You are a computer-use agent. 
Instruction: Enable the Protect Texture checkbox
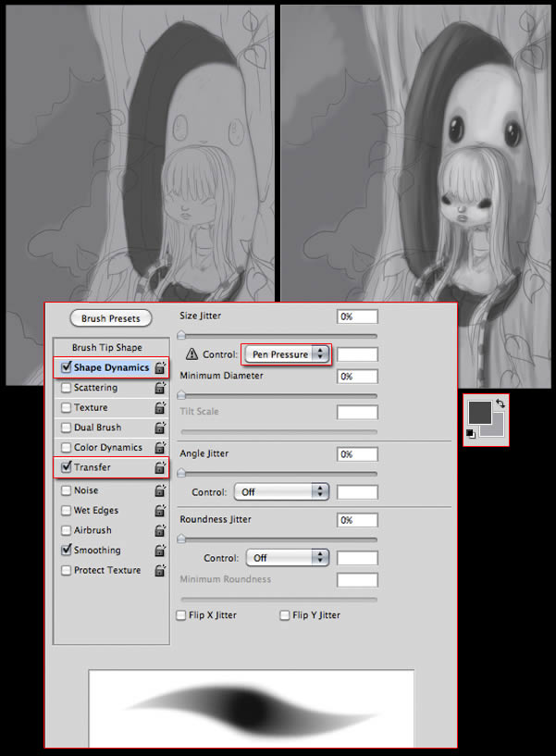click(x=66, y=570)
